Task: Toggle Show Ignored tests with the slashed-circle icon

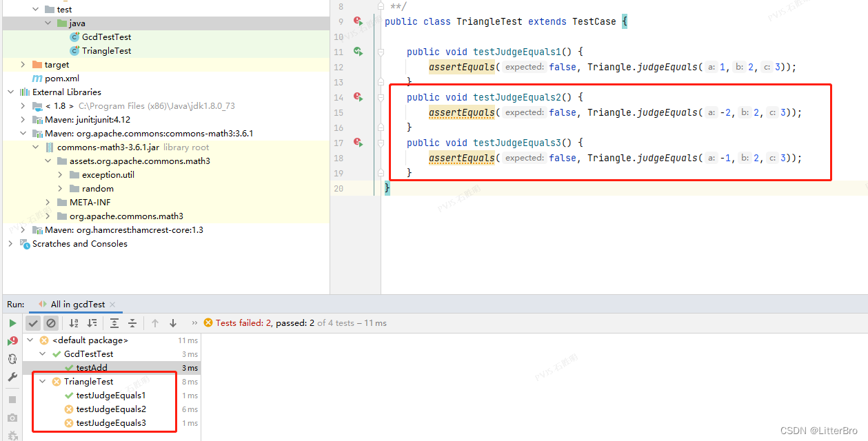Action: 50,322
